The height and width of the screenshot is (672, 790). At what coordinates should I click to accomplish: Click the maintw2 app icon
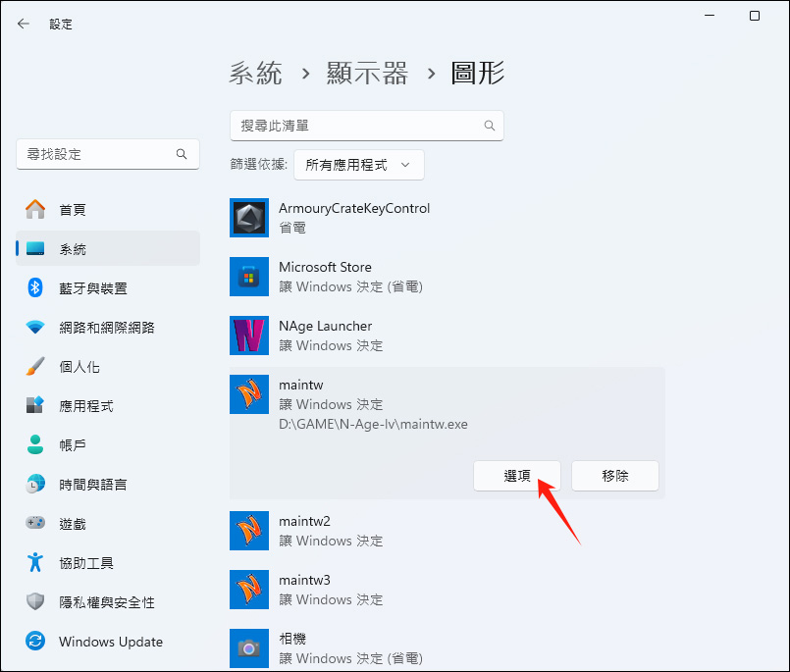pyautogui.click(x=249, y=531)
